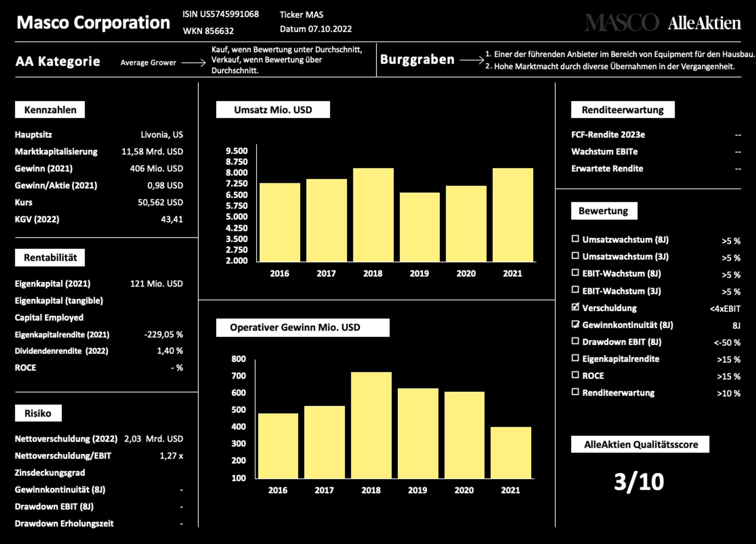Select the Bewertung section header
This screenshot has width=756, height=544.
[604, 211]
